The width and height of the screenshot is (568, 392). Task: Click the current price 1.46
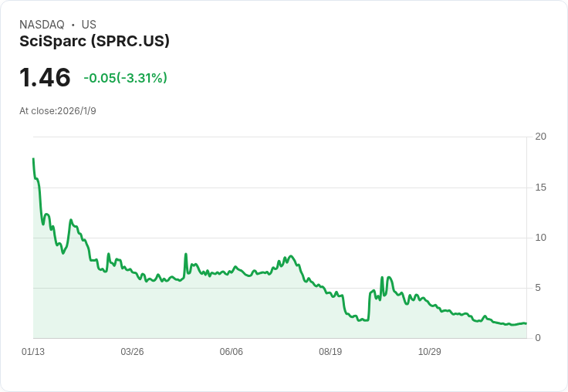tap(45, 78)
